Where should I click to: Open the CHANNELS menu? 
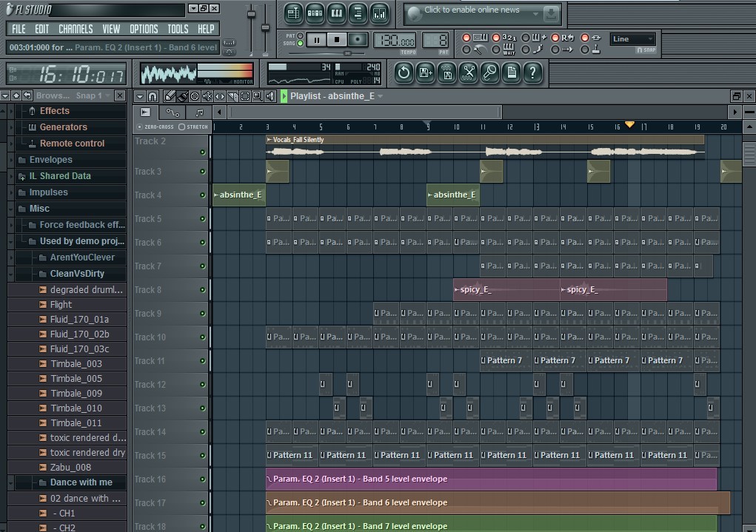pyautogui.click(x=76, y=29)
